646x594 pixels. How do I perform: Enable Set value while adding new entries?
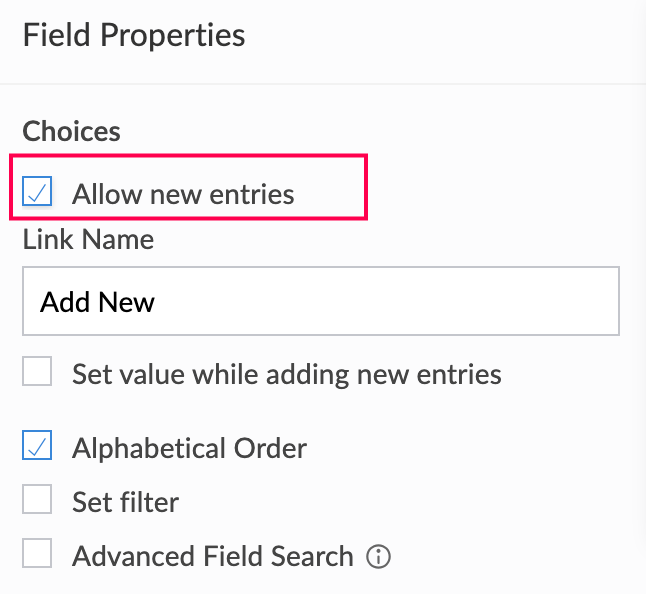click(x=37, y=374)
